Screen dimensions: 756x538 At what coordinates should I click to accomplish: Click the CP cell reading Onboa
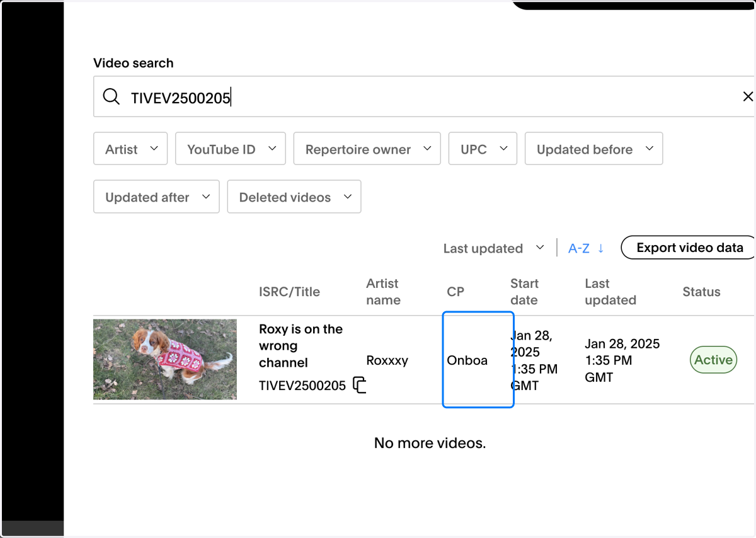point(478,360)
